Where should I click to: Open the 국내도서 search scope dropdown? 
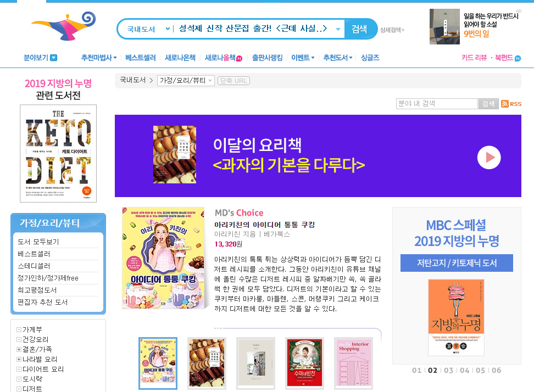pyautogui.click(x=148, y=29)
